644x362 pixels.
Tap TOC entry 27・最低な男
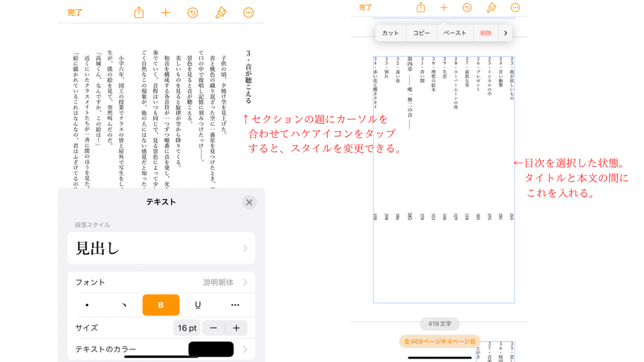[x=467, y=72]
